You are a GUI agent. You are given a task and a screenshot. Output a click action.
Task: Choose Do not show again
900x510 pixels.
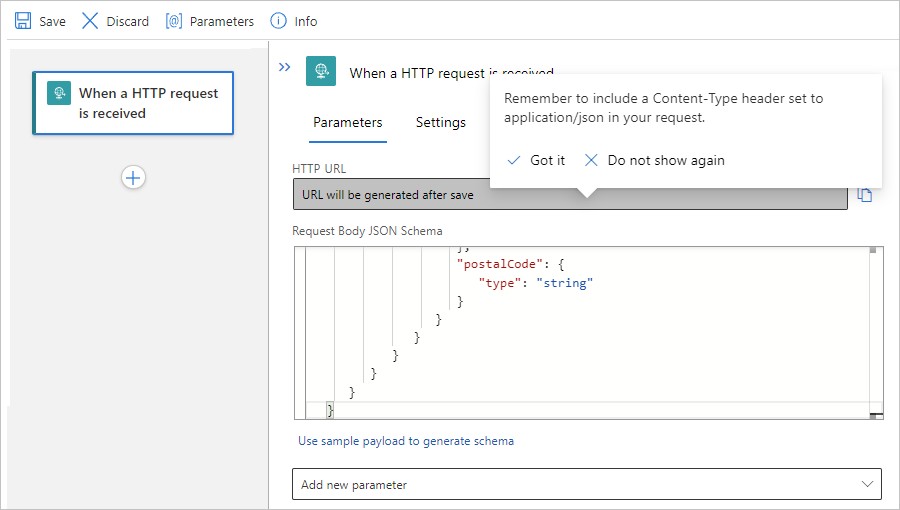point(655,160)
